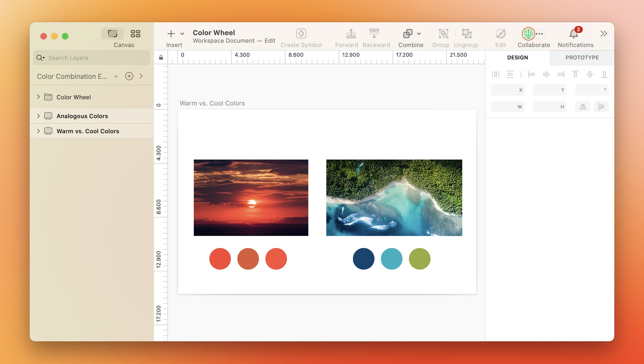The width and height of the screenshot is (644, 364).
Task: Expand the Warm vs. Cool Colors artboard
Action: [38, 131]
